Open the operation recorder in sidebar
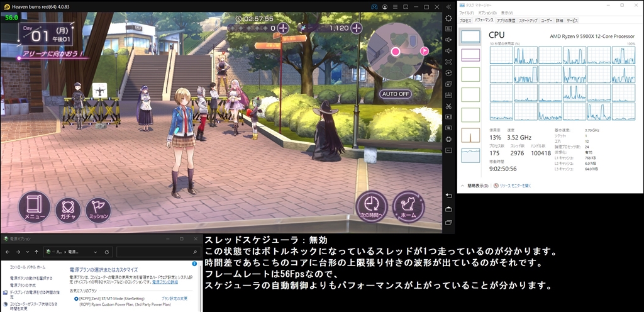Image resolution: width=644 pixels, height=312 pixels. tap(448, 73)
